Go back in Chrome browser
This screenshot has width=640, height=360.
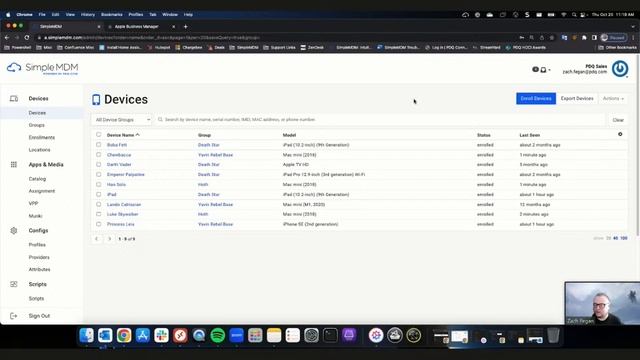pos(7,38)
